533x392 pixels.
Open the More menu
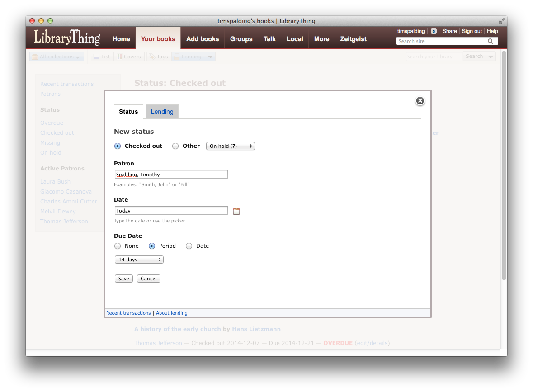tap(321, 39)
